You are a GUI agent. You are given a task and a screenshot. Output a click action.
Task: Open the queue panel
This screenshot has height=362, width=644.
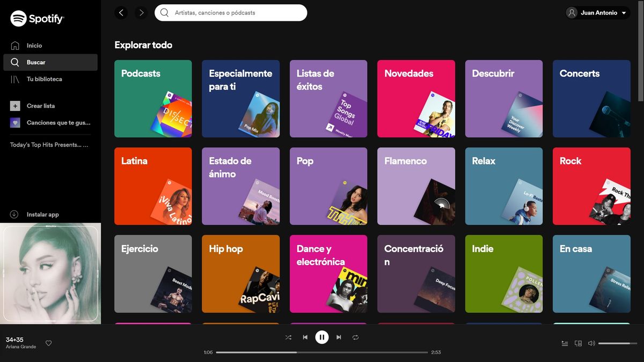[x=565, y=343]
